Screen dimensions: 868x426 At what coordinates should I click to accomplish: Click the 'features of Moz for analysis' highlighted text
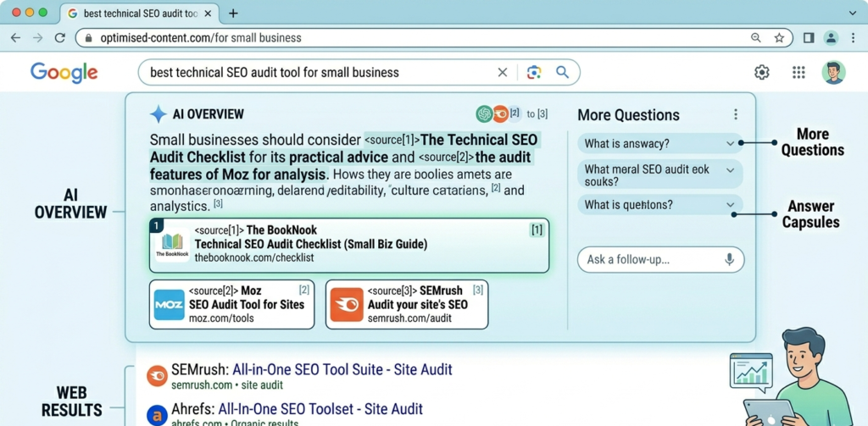238,174
